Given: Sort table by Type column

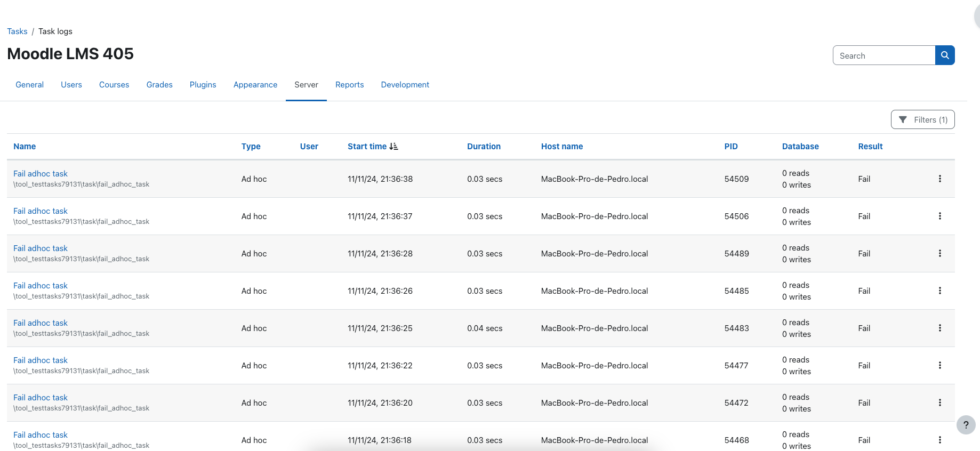Looking at the screenshot, I should [251, 146].
